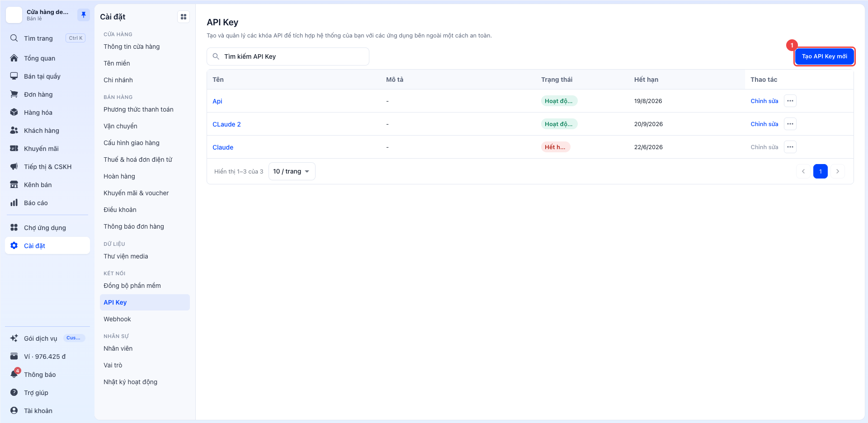Open the Ví wallet balance item
Viewport: 868px width, 423px height.
[x=47, y=356]
